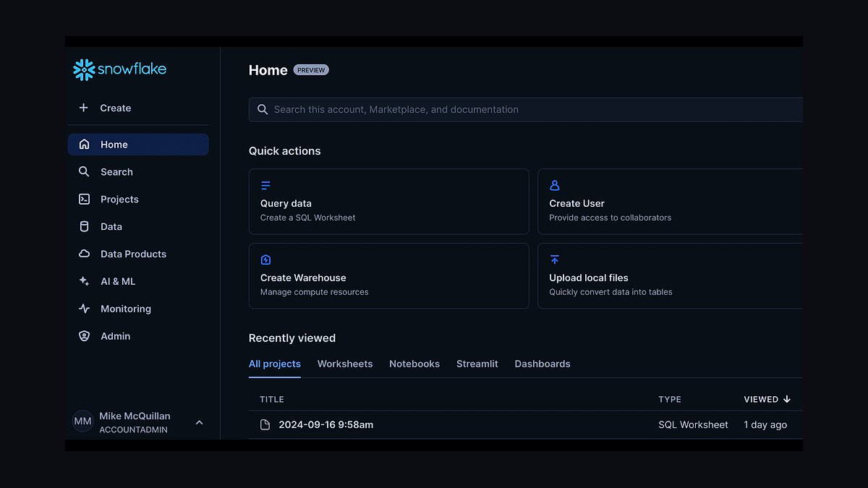Click the TITLE column header
868x488 pixels.
272,399
